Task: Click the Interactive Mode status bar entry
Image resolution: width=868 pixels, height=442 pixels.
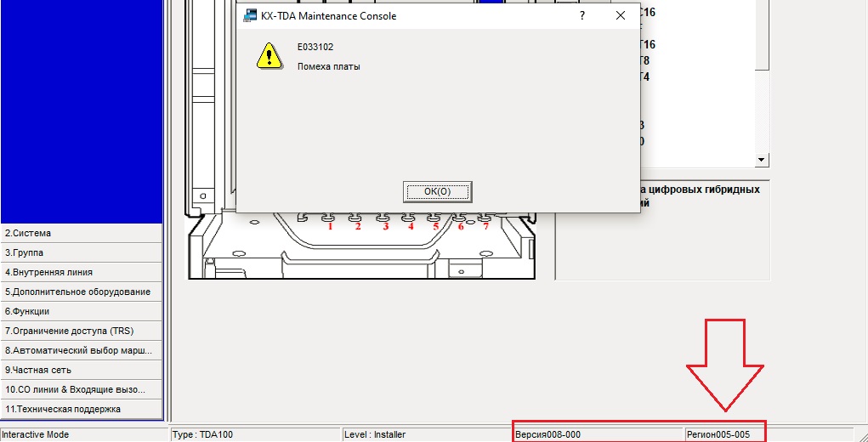Action: [83, 435]
